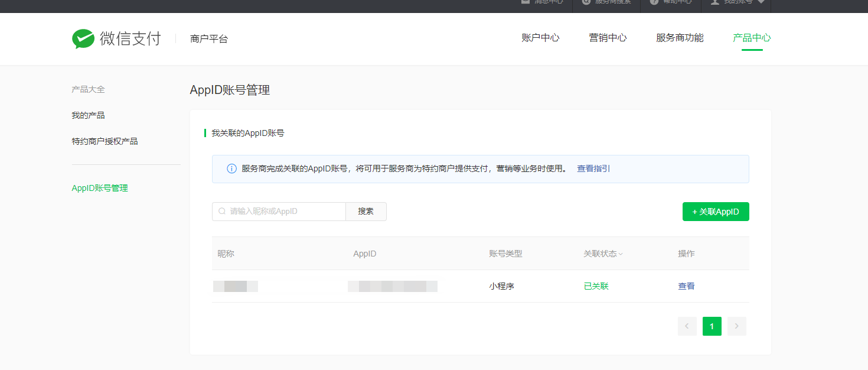Viewport: 868px width, 370px height.
Task: Go to the next page arrow
Action: tap(737, 326)
